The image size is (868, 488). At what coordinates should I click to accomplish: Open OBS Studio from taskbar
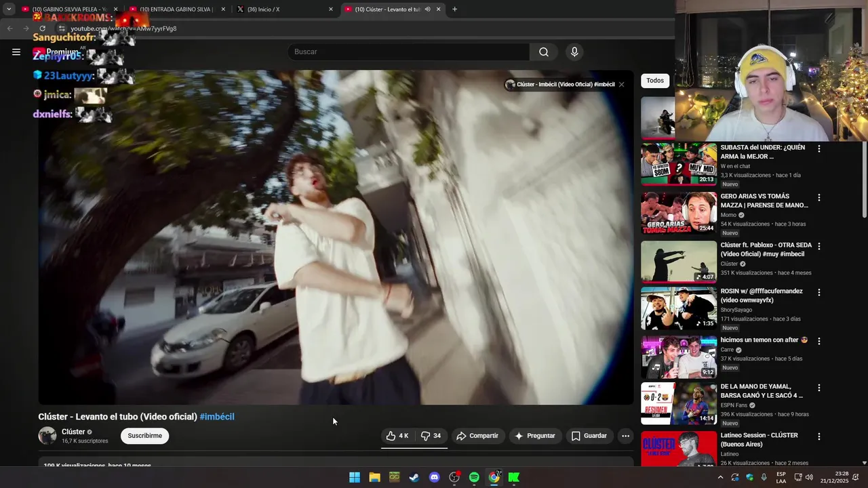[454, 477]
